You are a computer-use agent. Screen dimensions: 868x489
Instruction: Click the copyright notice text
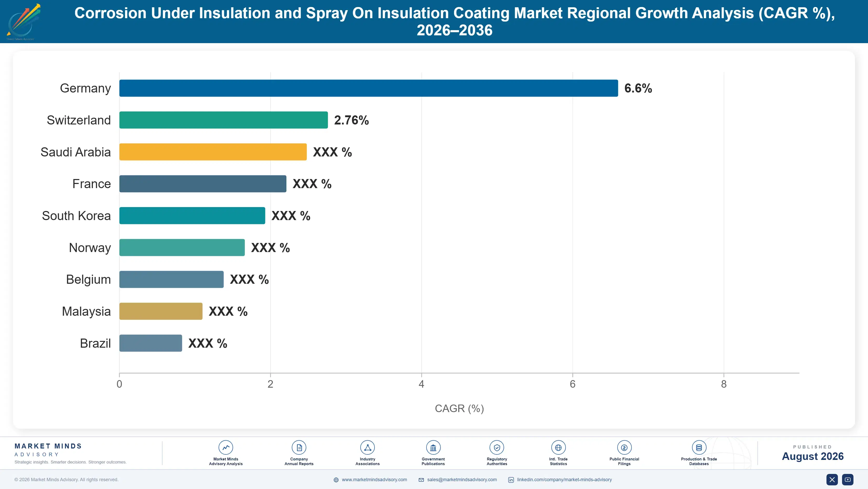(x=66, y=480)
